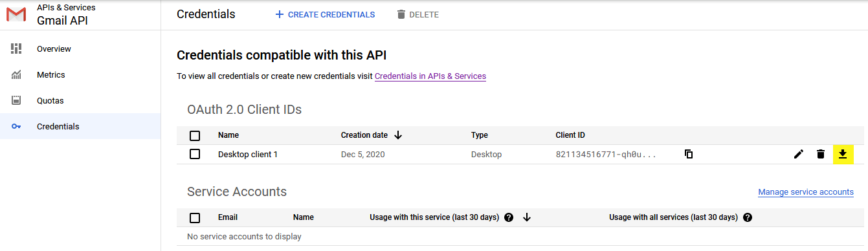The height and width of the screenshot is (251, 868).
Task: Click help icon for usage with all services
Action: point(748,217)
